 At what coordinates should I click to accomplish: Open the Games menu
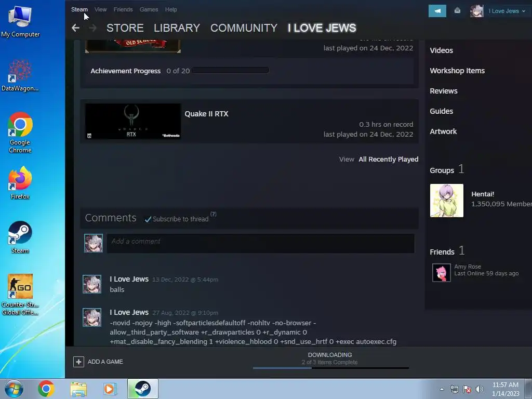[x=149, y=9]
